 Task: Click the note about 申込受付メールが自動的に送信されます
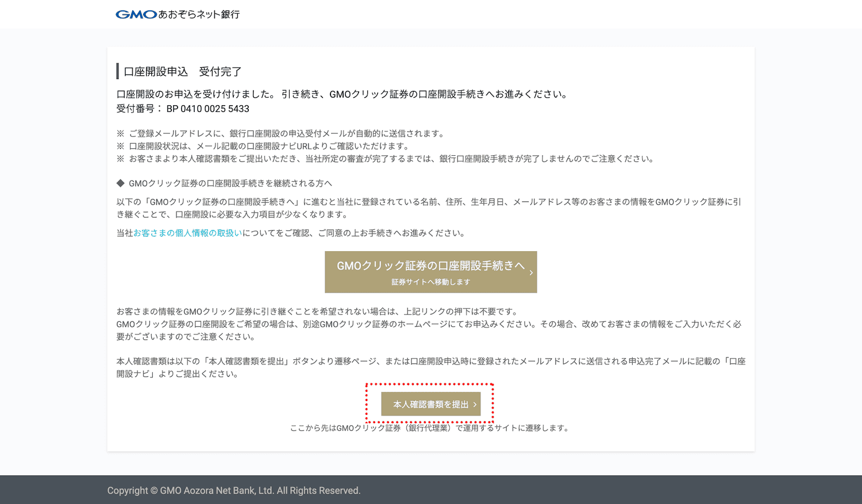point(281,133)
